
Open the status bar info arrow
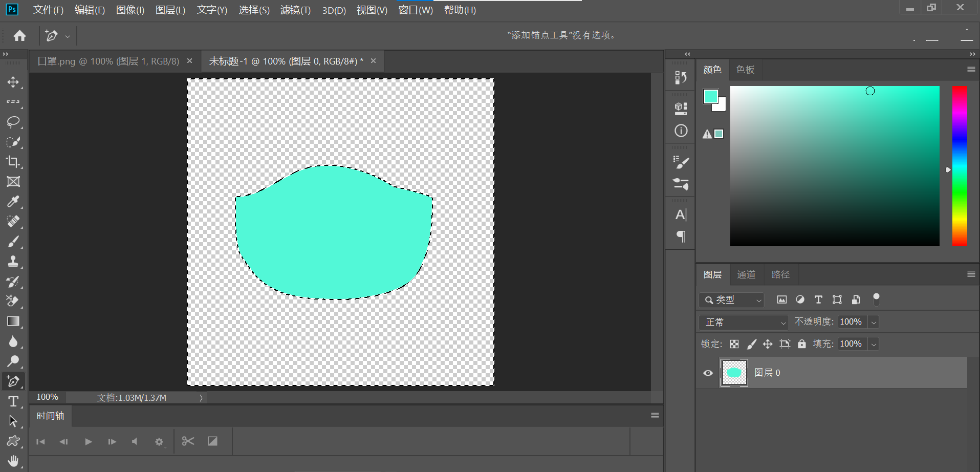click(201, 398)
